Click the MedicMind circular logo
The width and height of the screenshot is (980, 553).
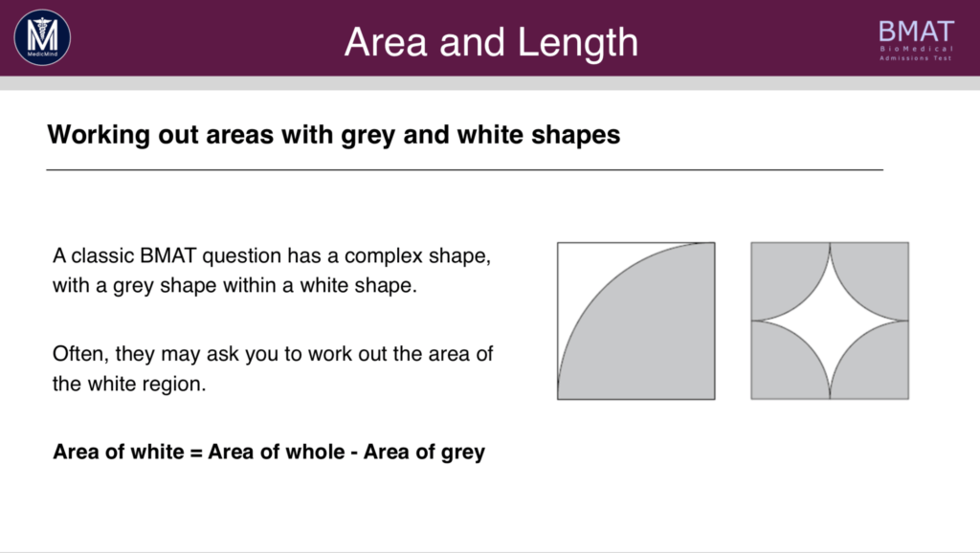(x=42, y=37)
